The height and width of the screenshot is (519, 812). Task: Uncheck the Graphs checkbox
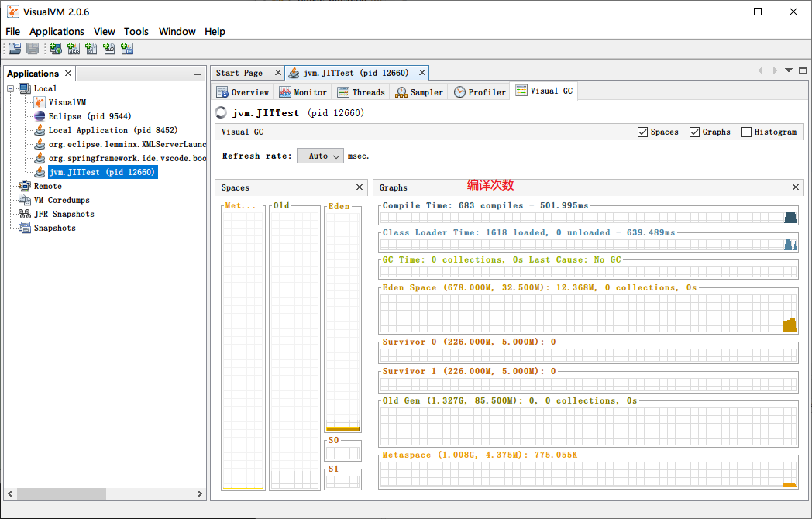click(x=694, y=132)
